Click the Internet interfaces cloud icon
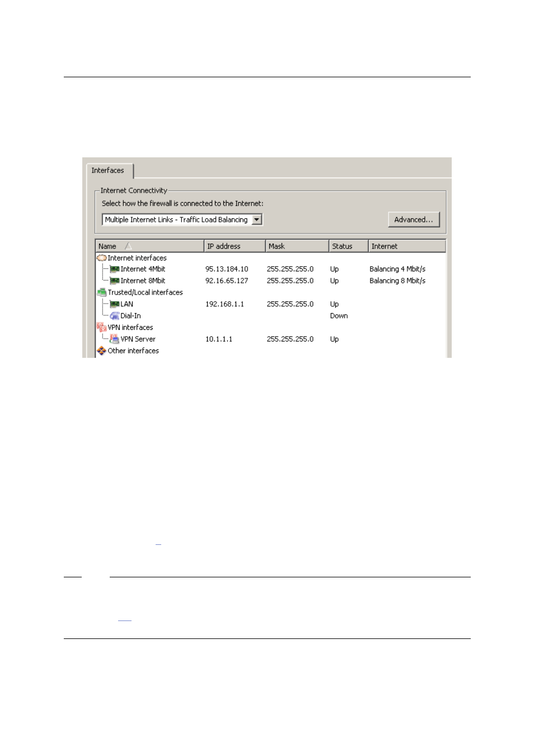Image resolution: width=534 pixels, height=756 pixels. coord(102,258)
